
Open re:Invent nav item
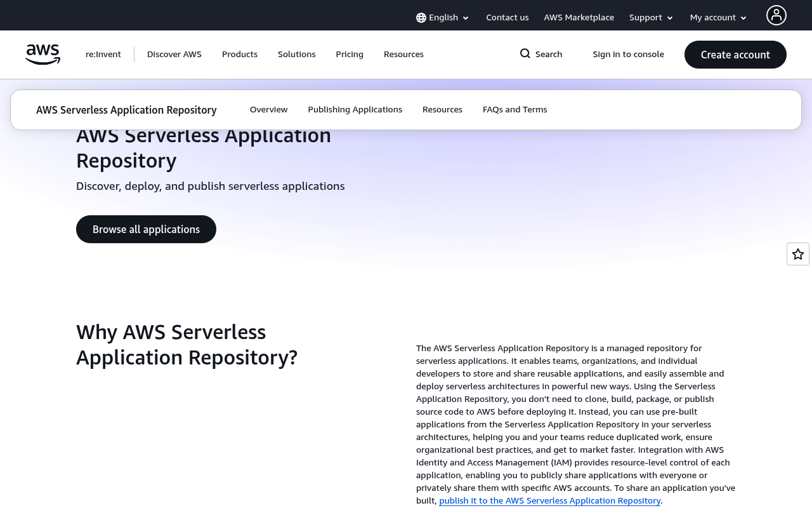click(x=103, y=55)
